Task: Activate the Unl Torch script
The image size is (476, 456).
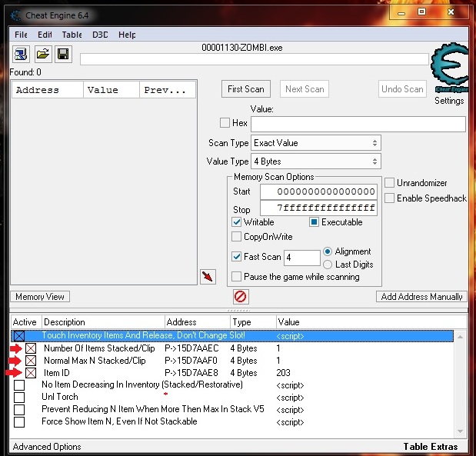Action: (19, 397)
